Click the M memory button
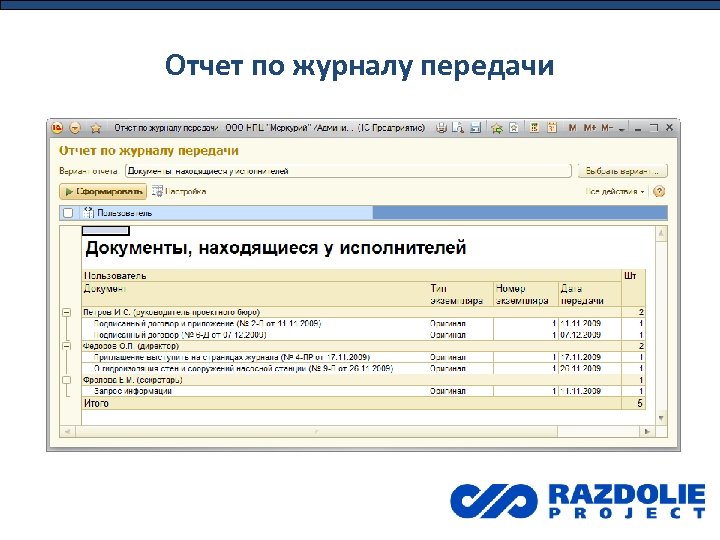Viewport: 720px width, 540px height. point(572,128)
